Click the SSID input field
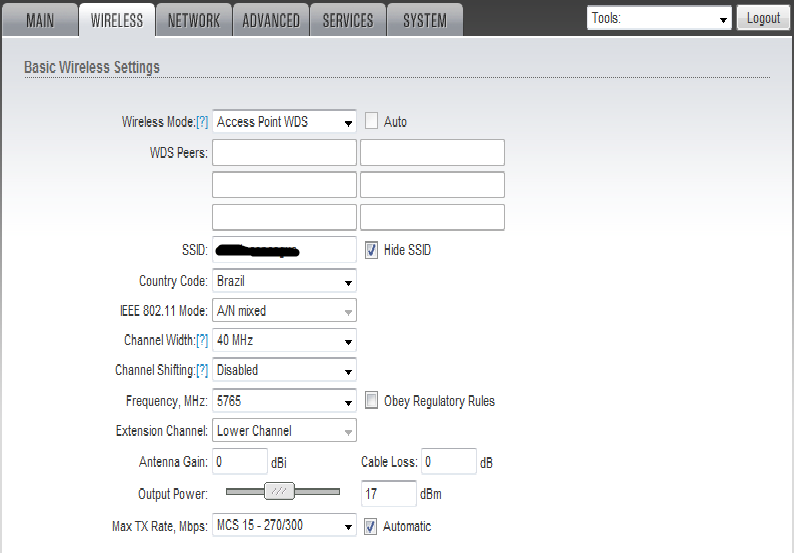This screenshot has height=553, width=794. pos(284,250)
